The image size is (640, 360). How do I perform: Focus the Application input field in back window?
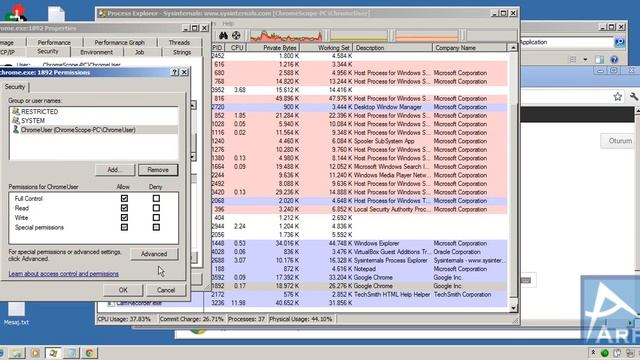pos(566,42)
